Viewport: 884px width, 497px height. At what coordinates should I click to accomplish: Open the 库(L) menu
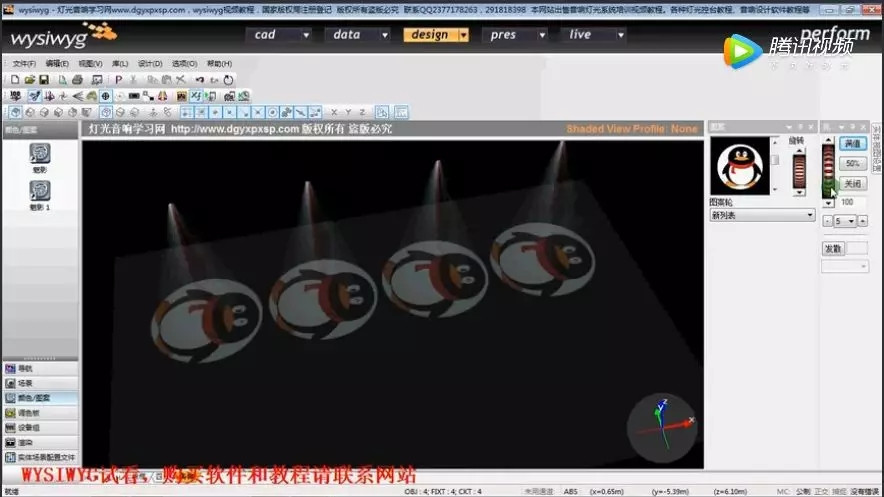pyautogui.click(x=120, y=63)
